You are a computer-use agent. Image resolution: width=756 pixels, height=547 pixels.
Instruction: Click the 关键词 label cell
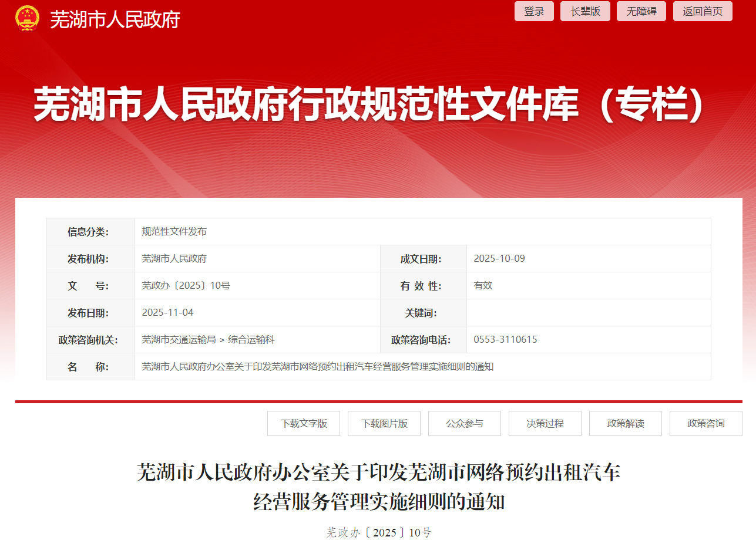point(424,313)
